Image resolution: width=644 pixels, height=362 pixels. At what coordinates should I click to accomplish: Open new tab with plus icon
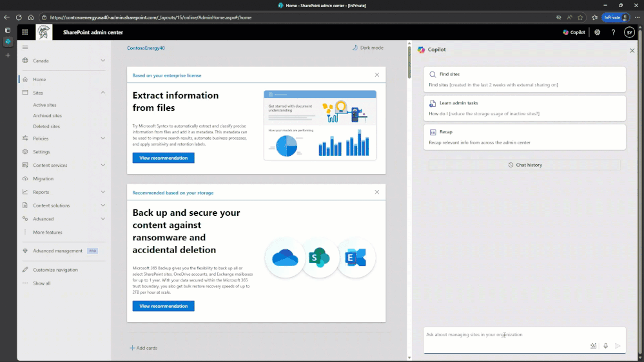(8, 55)
